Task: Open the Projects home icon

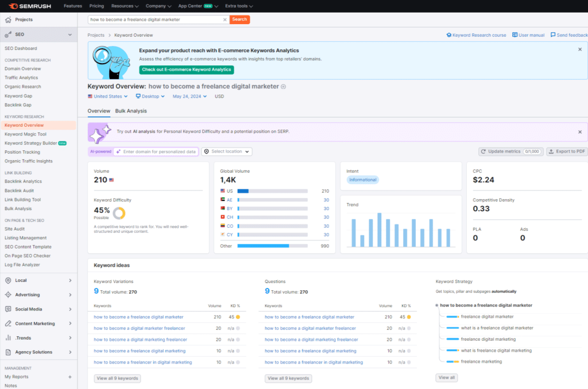Action: (8, 20)
